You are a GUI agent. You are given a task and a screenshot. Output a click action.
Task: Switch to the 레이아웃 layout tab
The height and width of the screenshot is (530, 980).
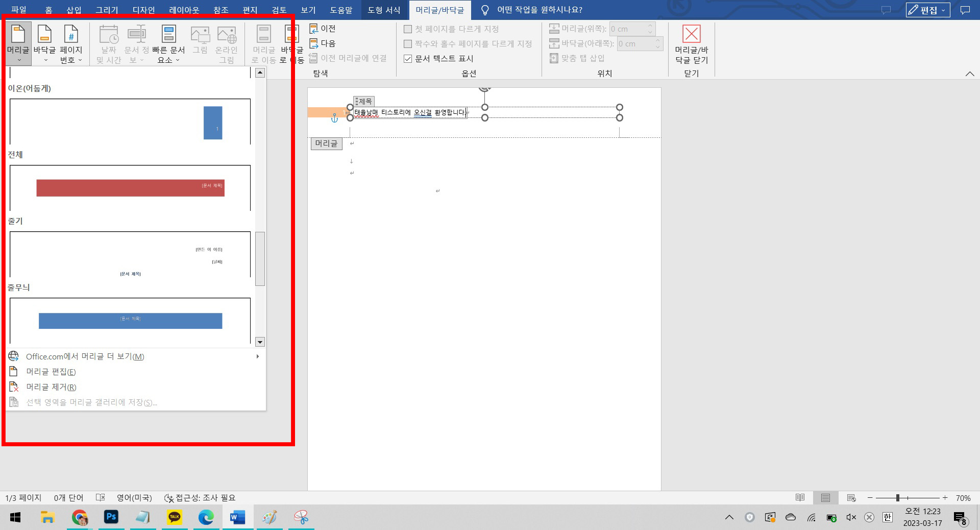[184, 10]
